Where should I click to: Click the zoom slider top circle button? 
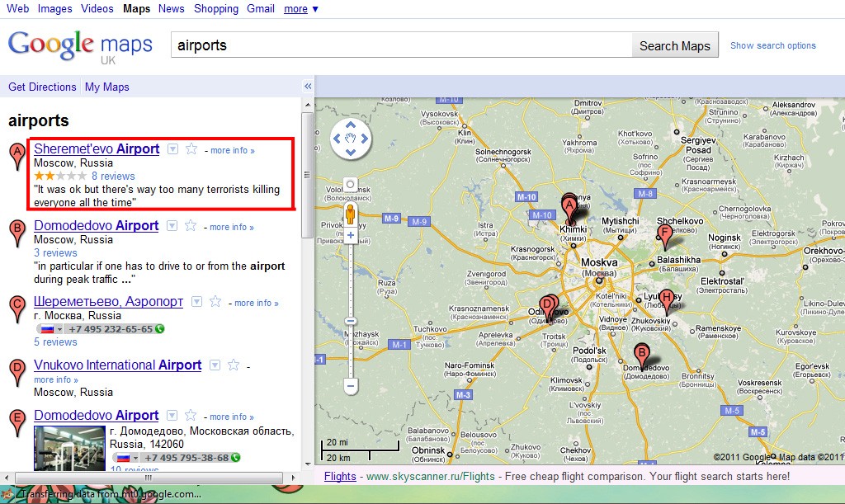click(x=350, y=185)
